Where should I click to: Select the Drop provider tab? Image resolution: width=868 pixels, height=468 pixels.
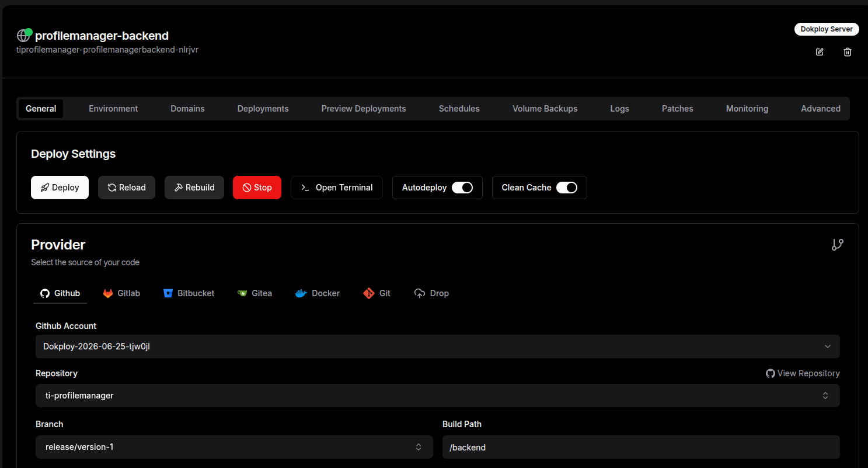coord(431,293)
